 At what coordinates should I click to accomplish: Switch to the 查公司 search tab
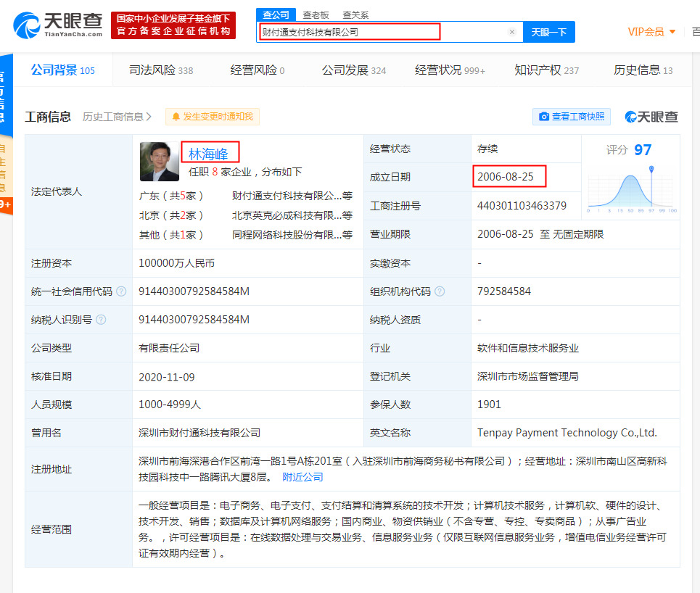(x=276, y=14)
